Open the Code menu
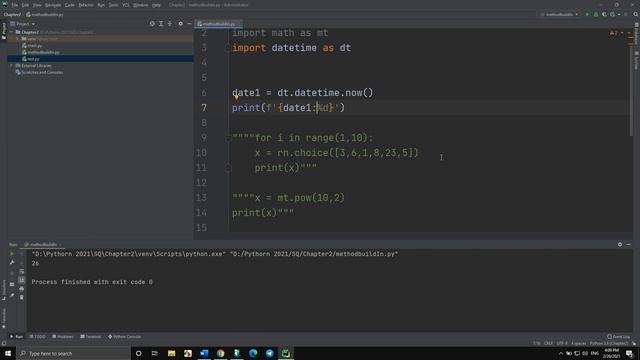The width and height of the screenshot is (640, 360). pyautogui.click(x=70, y=5)
